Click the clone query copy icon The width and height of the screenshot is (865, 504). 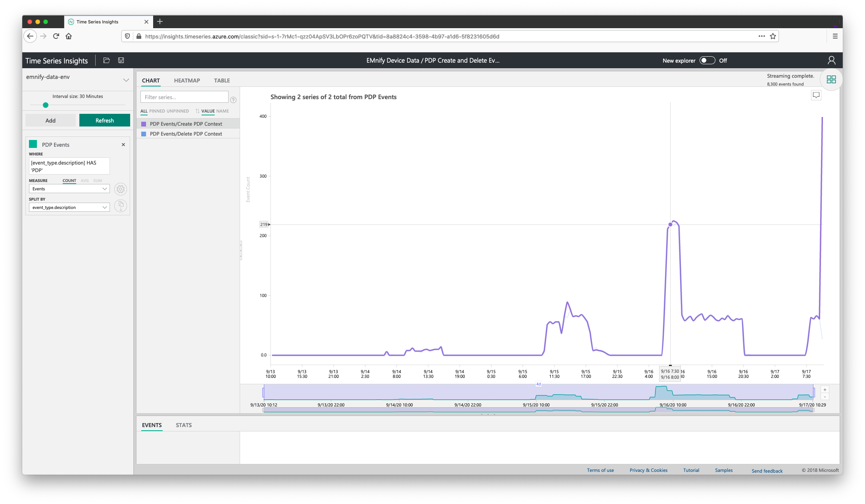tap(121, 205)
